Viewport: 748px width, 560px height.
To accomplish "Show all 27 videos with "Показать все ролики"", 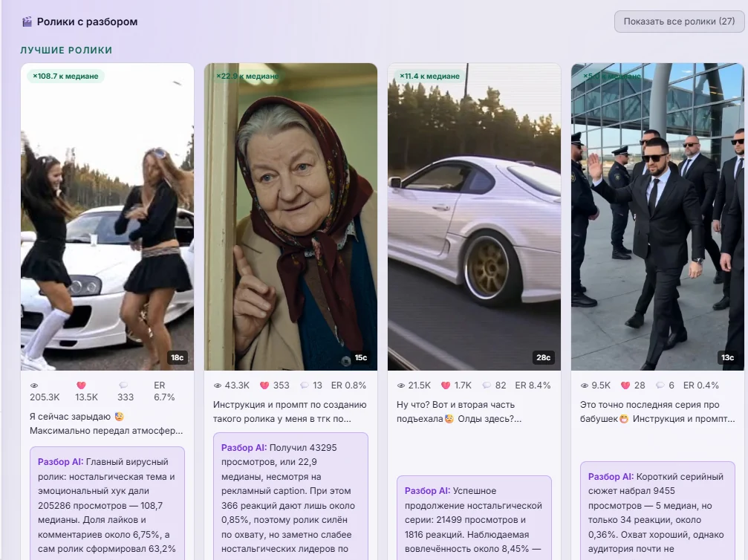I will point(679,22).
